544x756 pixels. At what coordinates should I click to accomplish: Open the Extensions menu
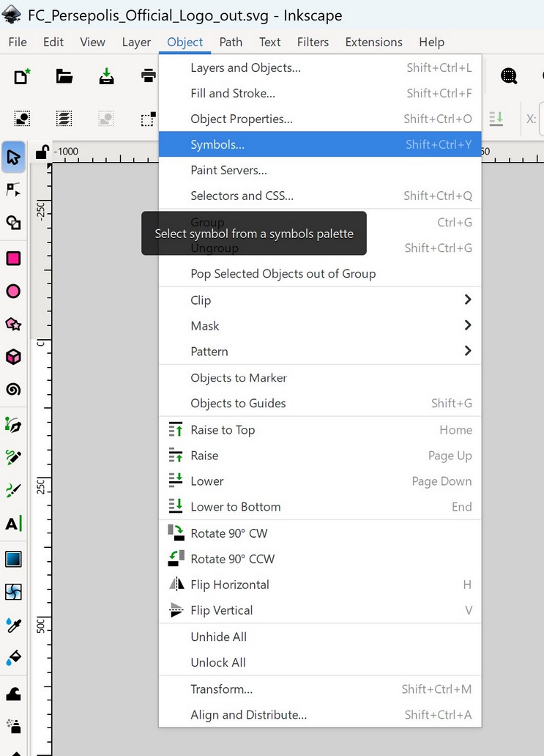373,42
